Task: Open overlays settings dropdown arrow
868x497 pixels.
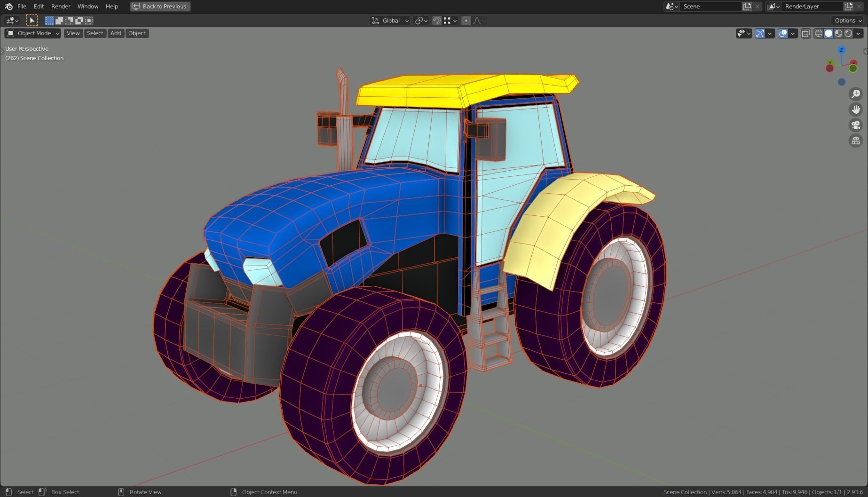Action: [x=793, y=33]
